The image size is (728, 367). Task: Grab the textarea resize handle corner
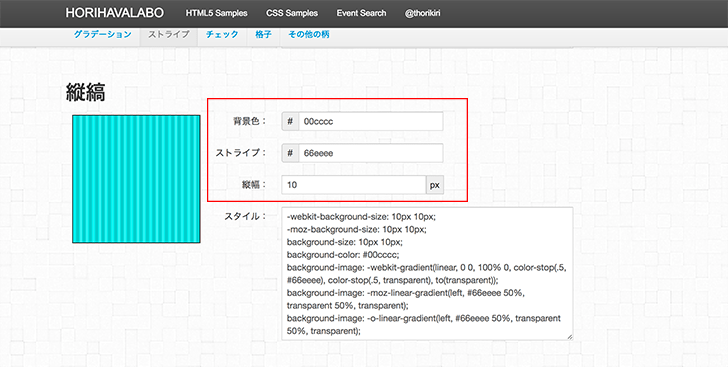[x=569, y=337]
